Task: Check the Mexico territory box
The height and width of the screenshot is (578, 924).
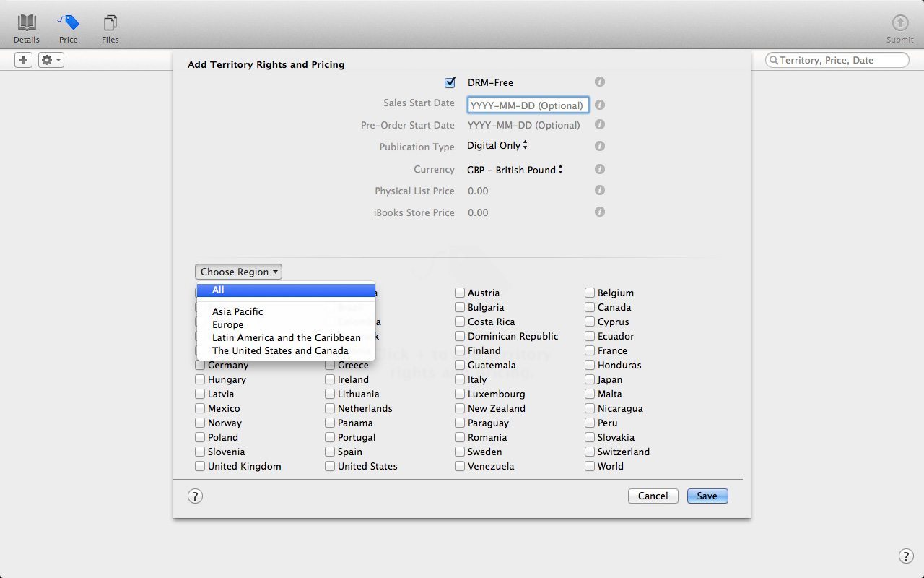Action: 200,408
